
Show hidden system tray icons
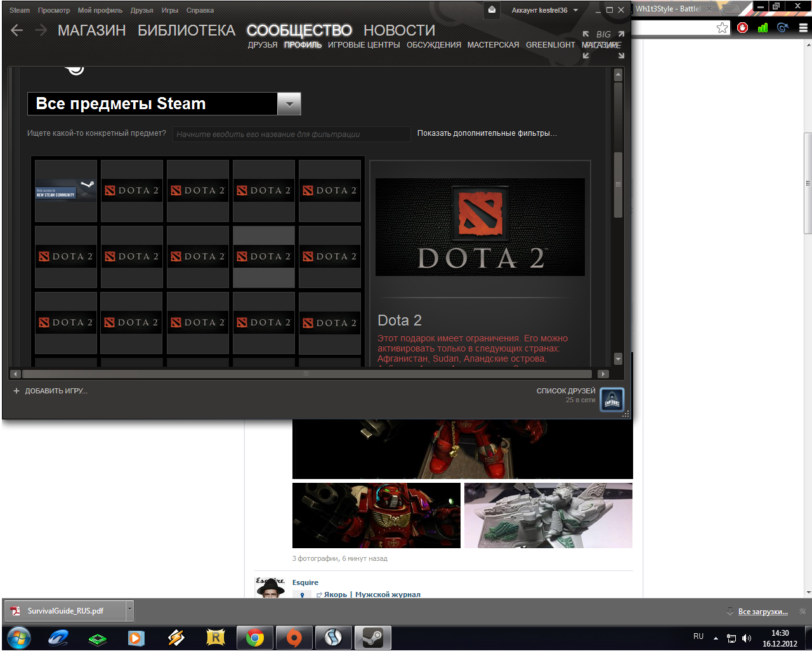coord(716,638)
